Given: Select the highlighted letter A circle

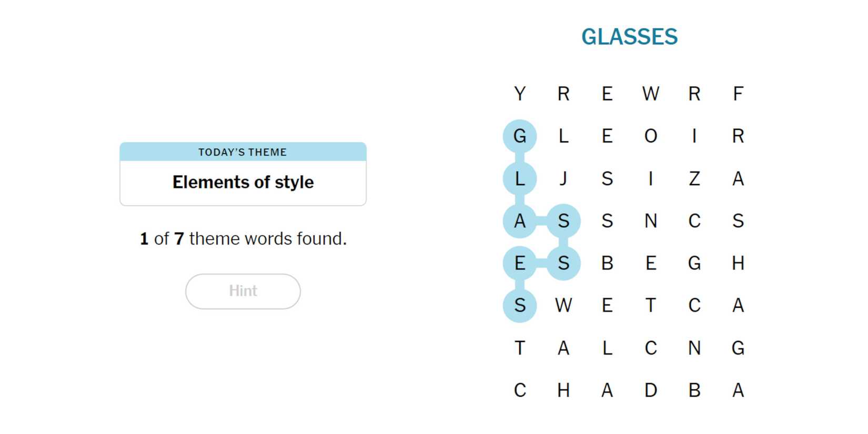Looking at the screenshot, I should pos(520,221).
